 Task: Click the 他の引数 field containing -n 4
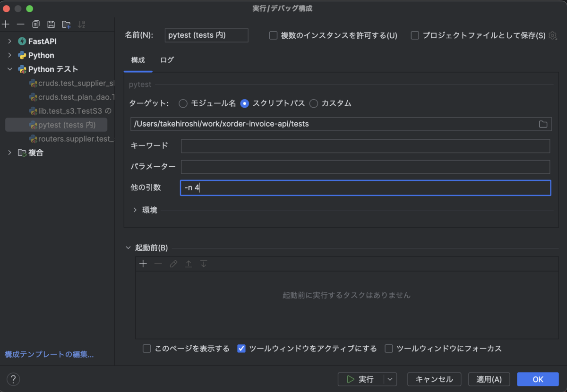[x=366, y=188]
